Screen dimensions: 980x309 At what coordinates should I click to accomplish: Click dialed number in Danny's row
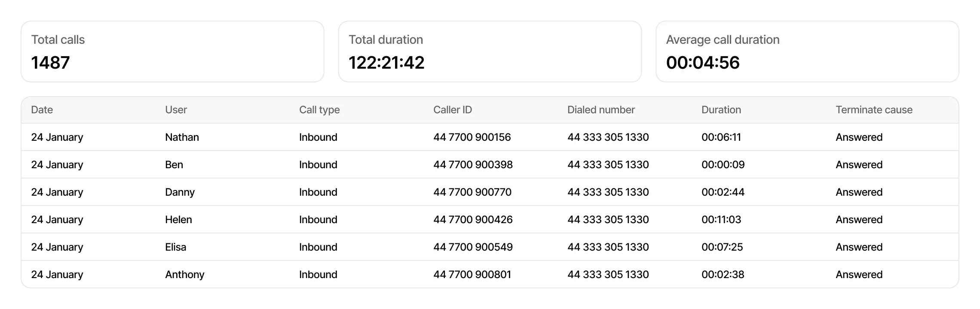(608, 192)
